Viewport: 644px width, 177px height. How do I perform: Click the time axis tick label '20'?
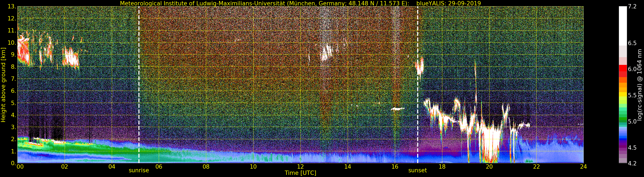click(x=489, y=166)
